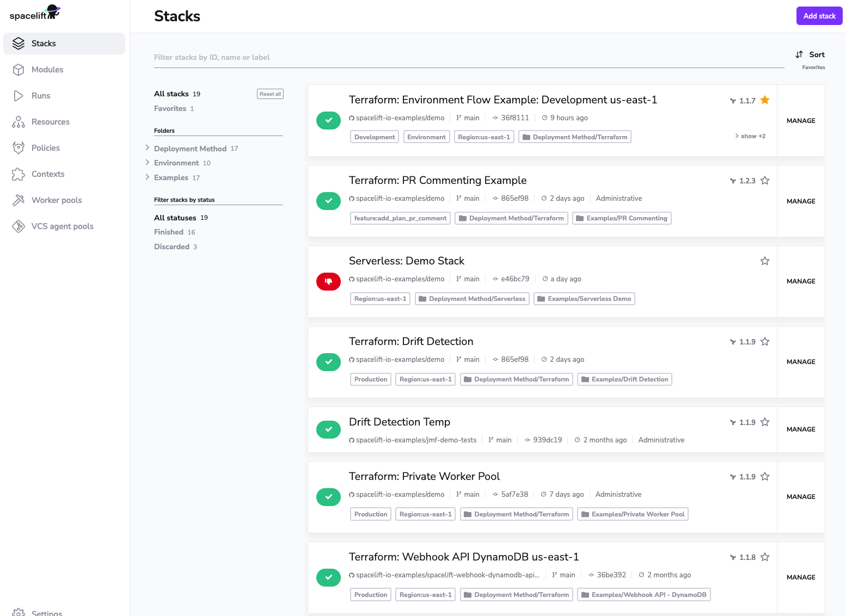This screenshot has width=846, height=616.
Task: Star the Terraform: PR Commenting Example stack
Action: pyautogui.click(x=765, y=181)
